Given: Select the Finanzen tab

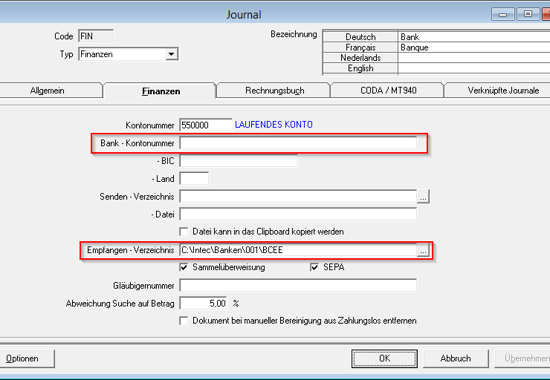Looking at the screenshot, I should (161, 91).
